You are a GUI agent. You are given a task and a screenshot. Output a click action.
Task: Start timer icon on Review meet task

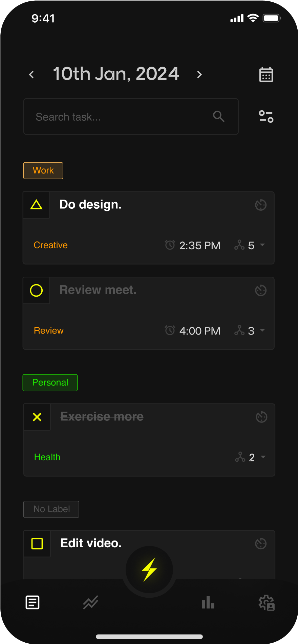pos(261,291)
